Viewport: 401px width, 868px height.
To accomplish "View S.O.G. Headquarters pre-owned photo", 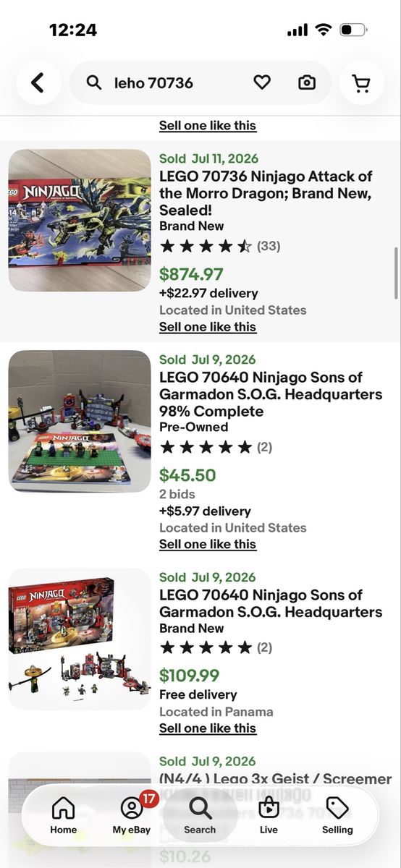I will [x=80, y=422].
